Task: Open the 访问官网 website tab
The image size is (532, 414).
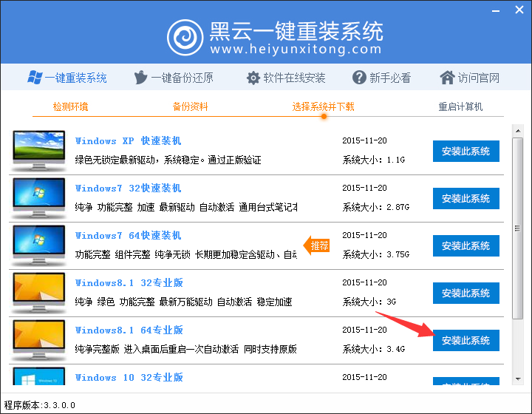Action: (x=470, y=78)
